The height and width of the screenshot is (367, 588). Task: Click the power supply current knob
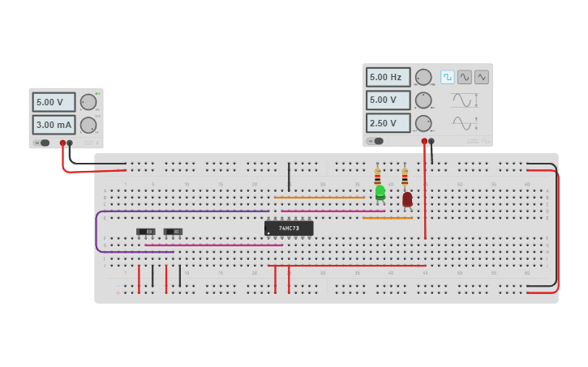coord(88,125)
